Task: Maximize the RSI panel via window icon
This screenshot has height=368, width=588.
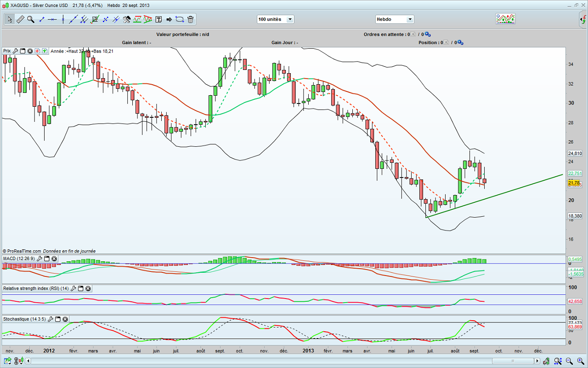Action: [80, 288]
